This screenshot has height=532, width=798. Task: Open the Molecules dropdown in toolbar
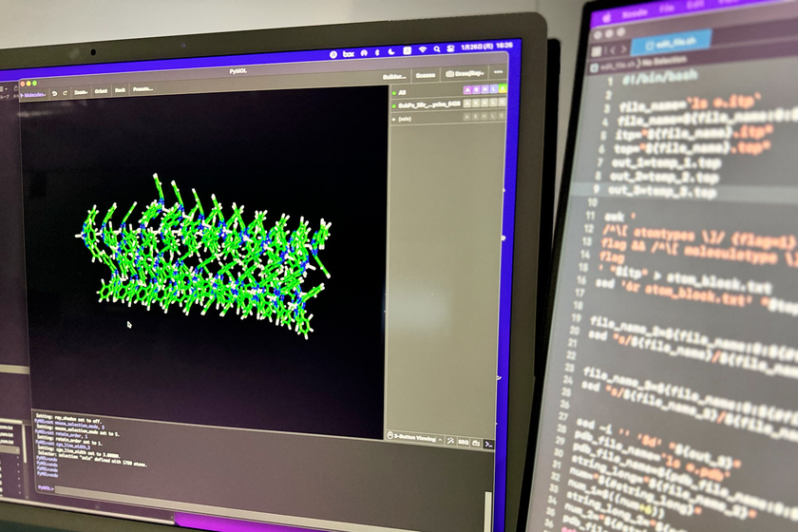pyautogui.click(x=32, y=92)
